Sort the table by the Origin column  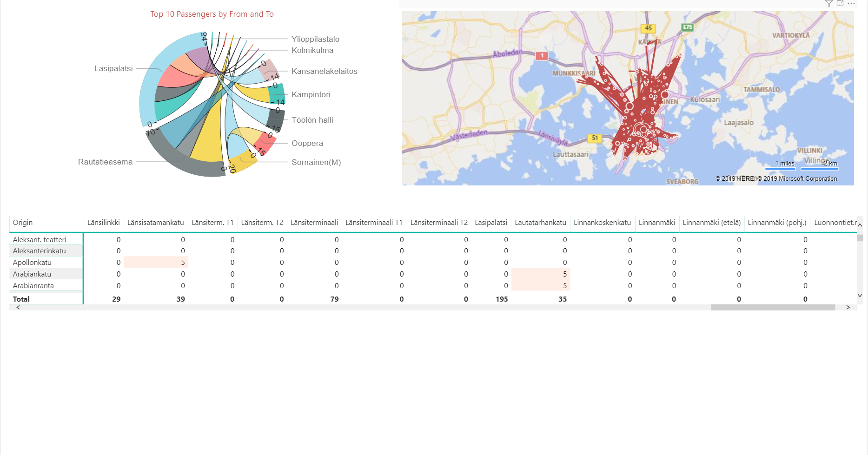(x=23, y=223)
